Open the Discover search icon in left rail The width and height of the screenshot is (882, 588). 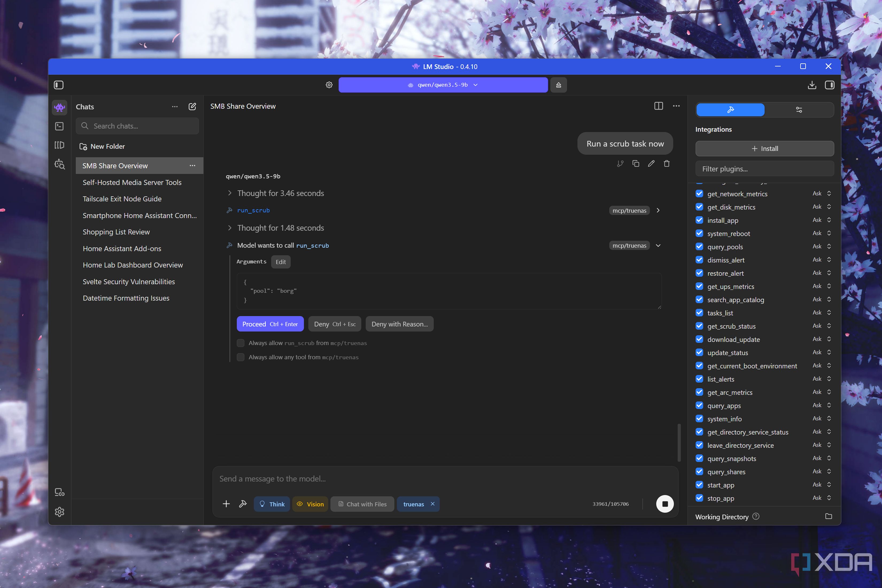pos(60,164)
